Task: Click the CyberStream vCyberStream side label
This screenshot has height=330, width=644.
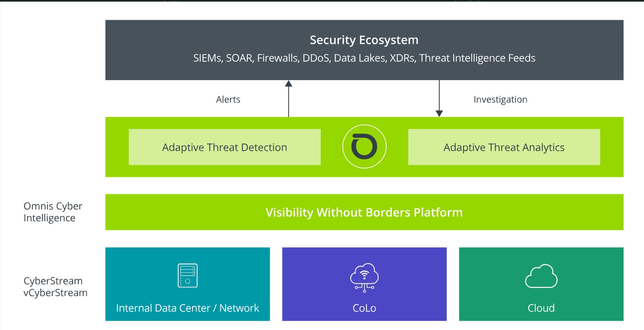Action: [x=55, y=286]
